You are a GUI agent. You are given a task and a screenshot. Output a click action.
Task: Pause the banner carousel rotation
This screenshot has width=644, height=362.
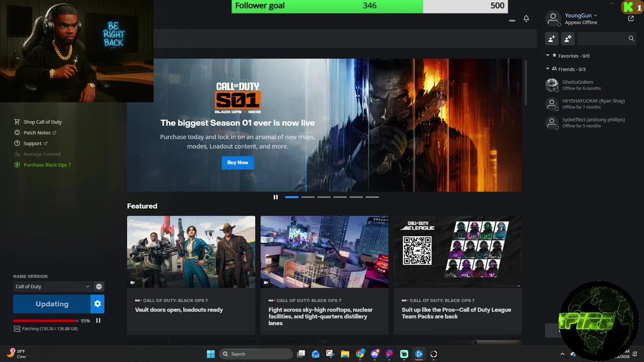[x=275, y=197]
